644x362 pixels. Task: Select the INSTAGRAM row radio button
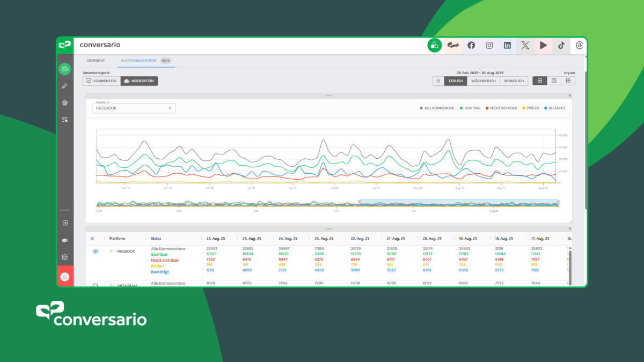(96, 285)
